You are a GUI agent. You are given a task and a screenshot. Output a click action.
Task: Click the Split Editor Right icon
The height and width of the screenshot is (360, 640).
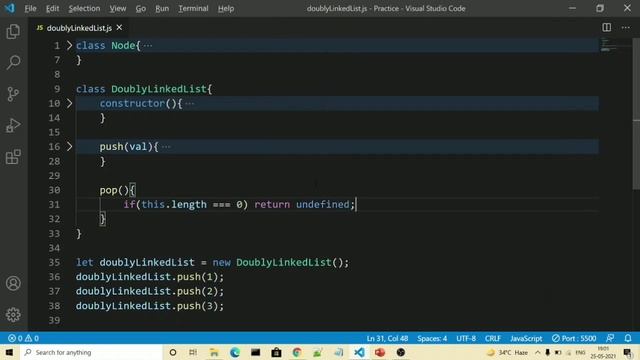(607, 28)
